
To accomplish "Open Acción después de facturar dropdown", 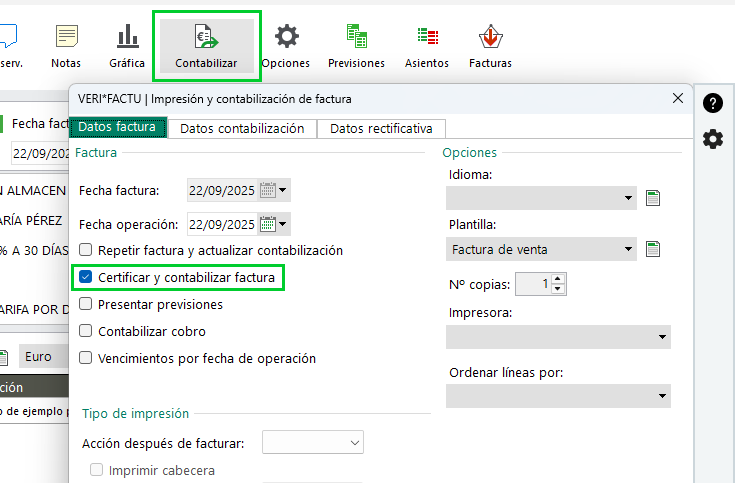I will coord(313,442).
